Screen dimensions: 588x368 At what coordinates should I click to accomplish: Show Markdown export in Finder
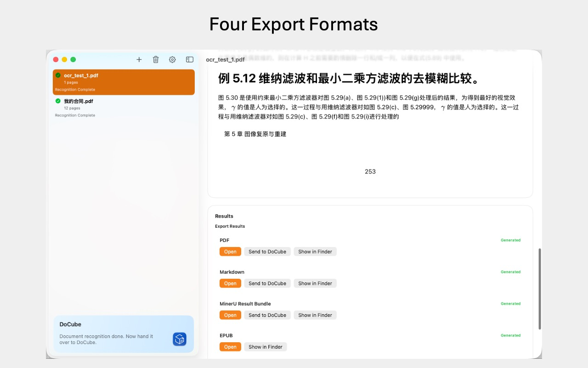click(x=315, y=283)
